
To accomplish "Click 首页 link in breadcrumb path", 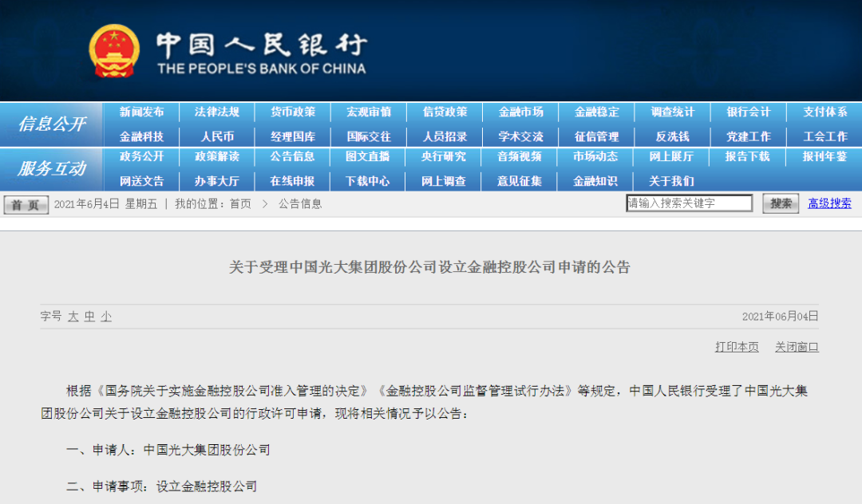I will 240,204.
